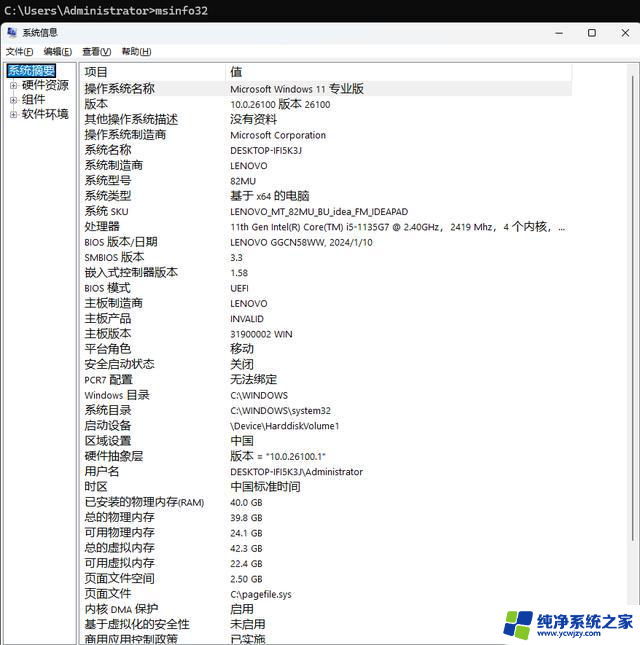Select the 系统制造商 row label
Screen dimensions: 640x645
coord(114,165)
